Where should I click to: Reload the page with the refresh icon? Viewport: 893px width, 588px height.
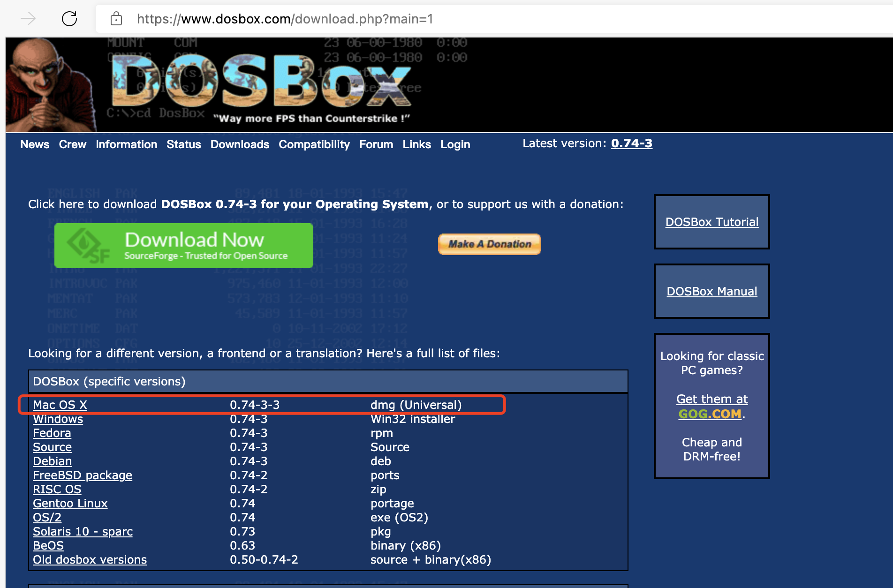click(69, 19)
